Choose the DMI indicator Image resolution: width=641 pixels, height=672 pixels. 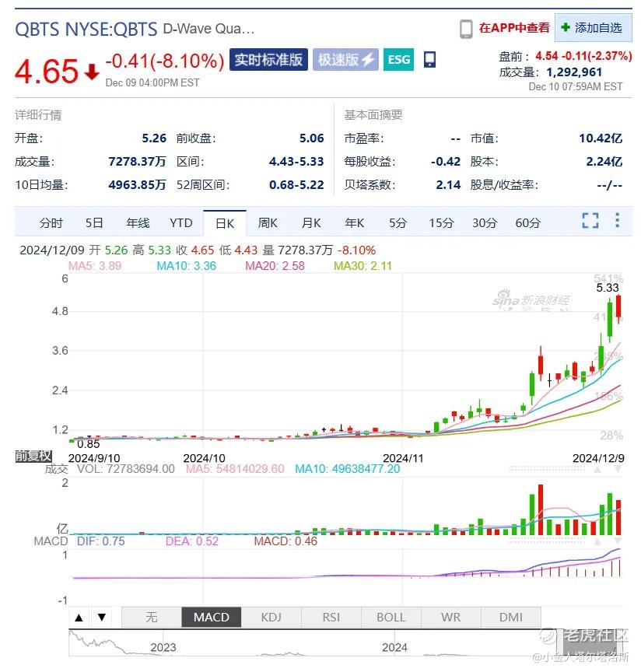tap(510, 617)
